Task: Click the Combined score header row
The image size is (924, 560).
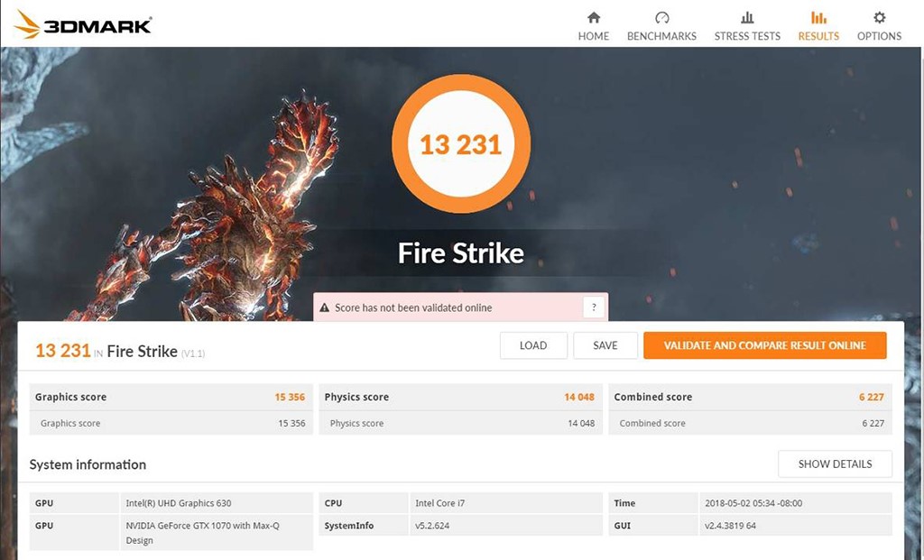Action: tap(750, 397)
